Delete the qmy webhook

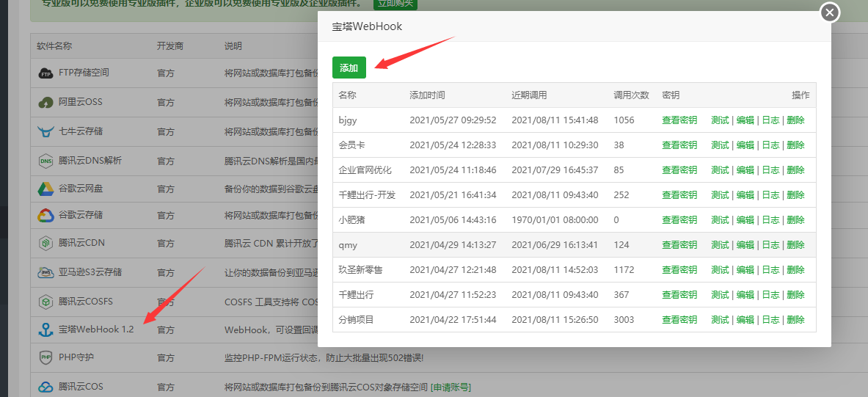[x=795, y=245]
